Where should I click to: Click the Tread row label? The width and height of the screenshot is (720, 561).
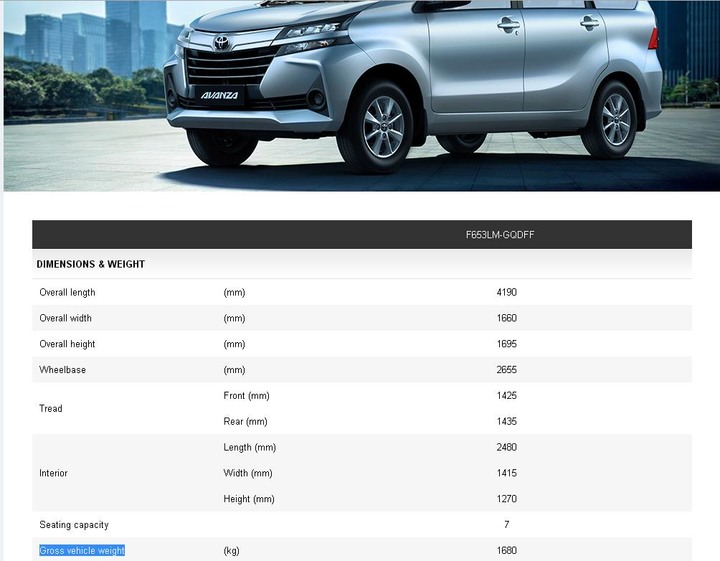[51, 408]
